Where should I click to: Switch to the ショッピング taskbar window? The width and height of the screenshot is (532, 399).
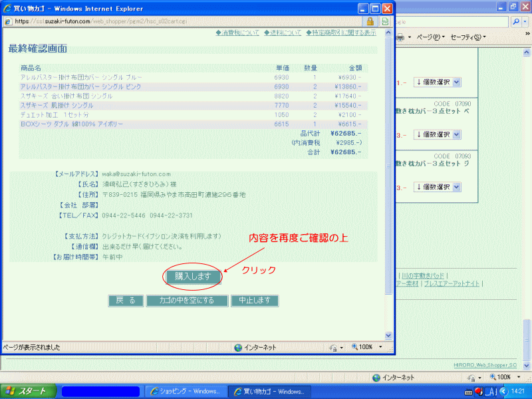click(x=184, y=391)
